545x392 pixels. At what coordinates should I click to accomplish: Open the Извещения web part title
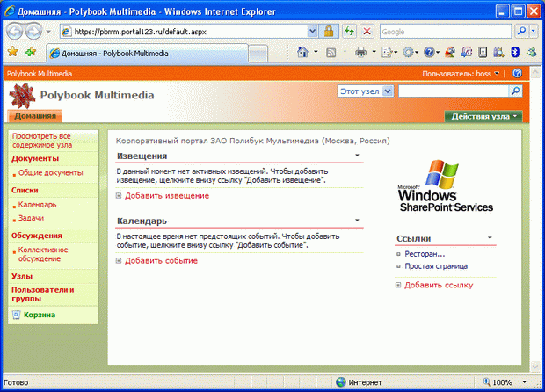[142, 156]
